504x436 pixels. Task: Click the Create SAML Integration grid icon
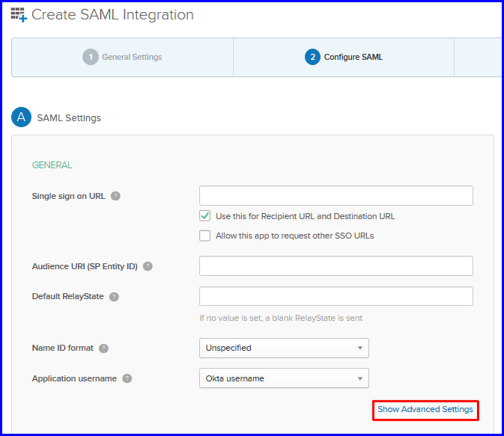point(19,15)
